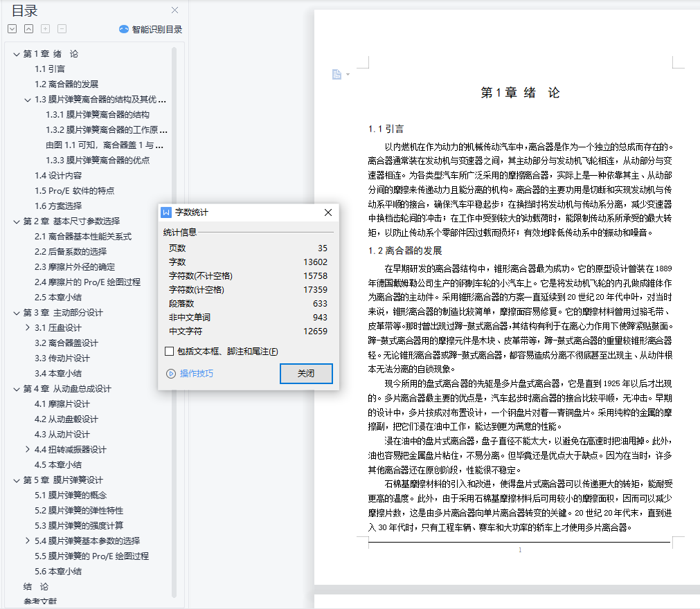Viewport: 700px width, 609px height.
Task: Collapse 第1章 绪论 in outline
Action: point(17,54)
